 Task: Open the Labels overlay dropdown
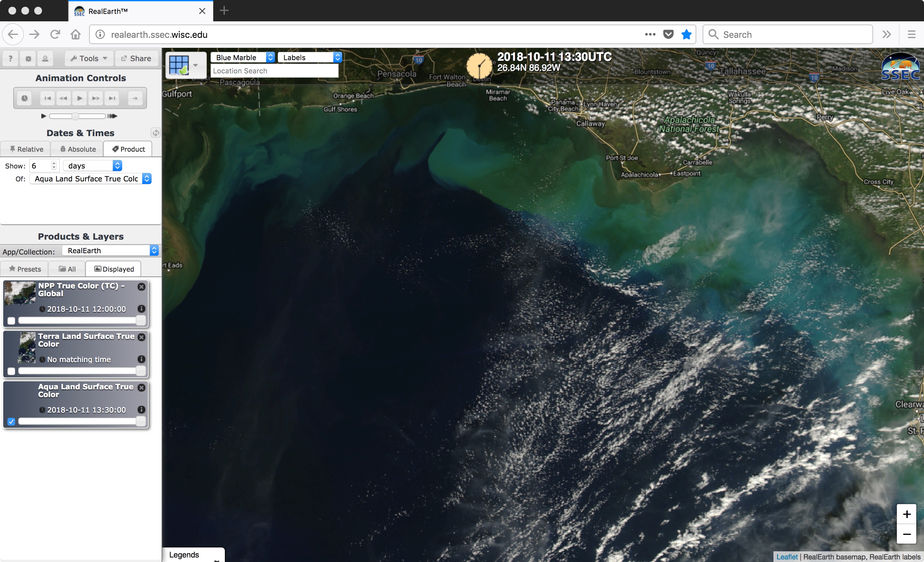pos(310,58)
